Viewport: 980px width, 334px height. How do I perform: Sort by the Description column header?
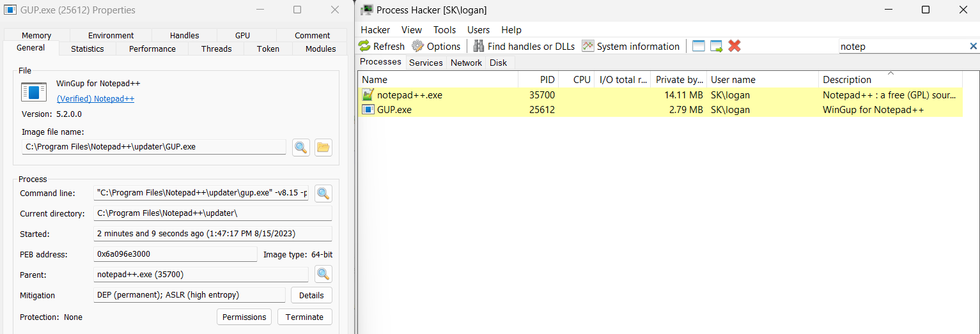pyautogui.click(x=891, y=80)
